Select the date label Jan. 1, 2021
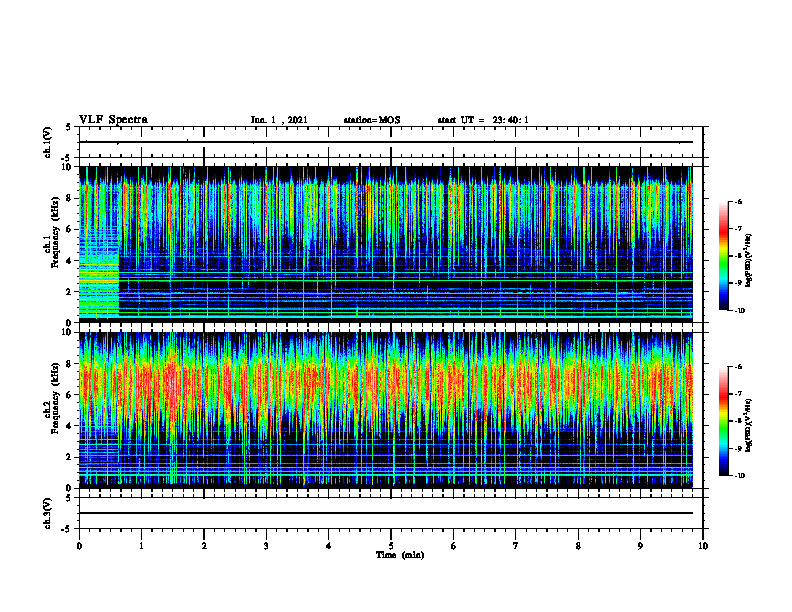 click(279, 120)
